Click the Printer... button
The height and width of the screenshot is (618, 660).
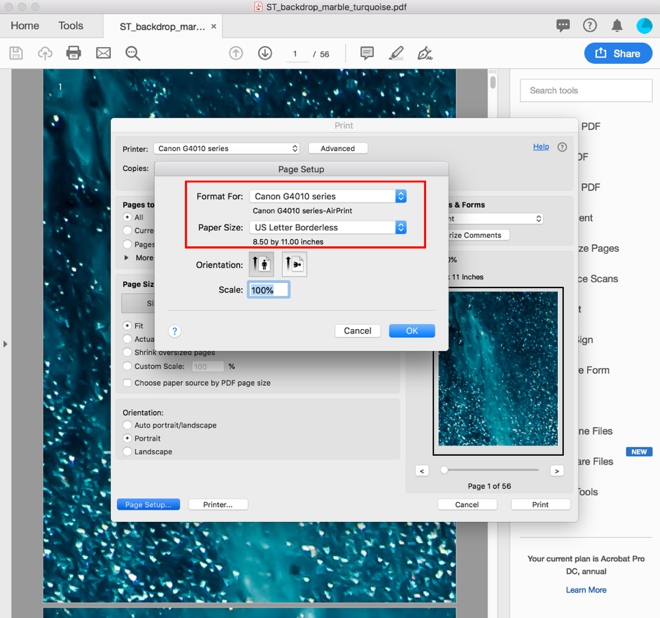point(218,504)
